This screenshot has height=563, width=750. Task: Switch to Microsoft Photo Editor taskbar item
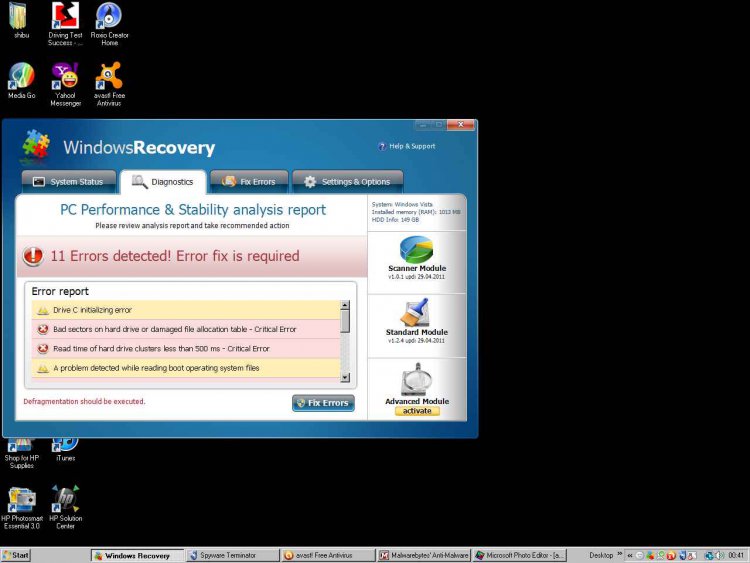(x=519, y=555)
